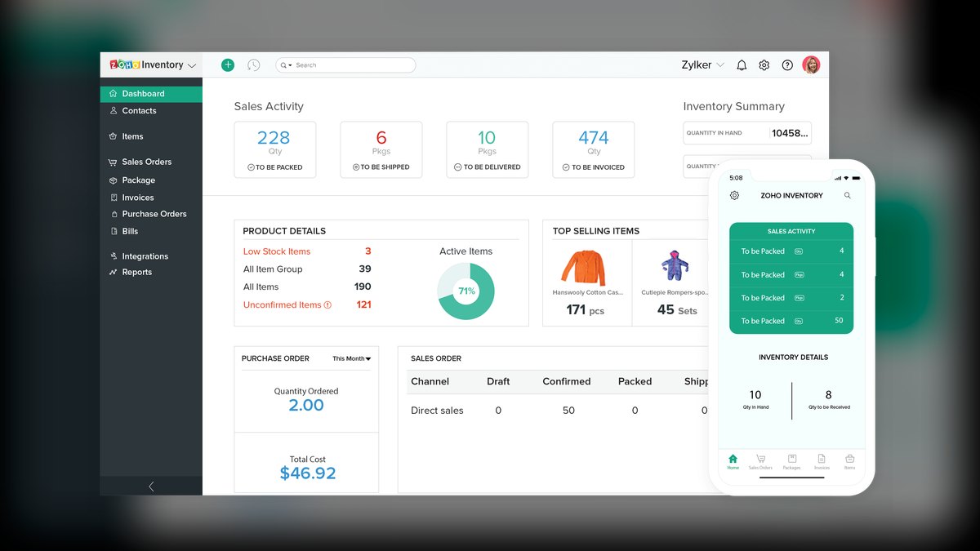The height and width of the screenshot is (551, 980).
Task: Open the settings gear in the desktop header
Action: pos(764,65)
